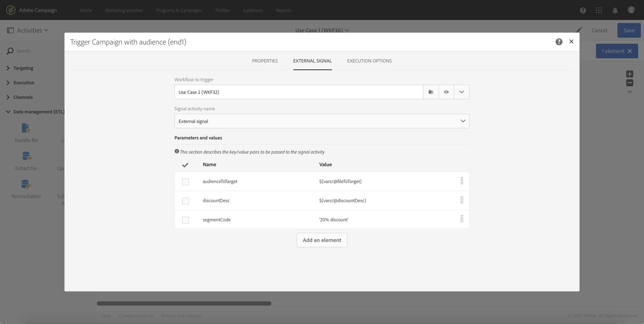This screenshot has height=324, width=644.
Task: Select the Transfer file activity icon
Action: pyautogui.click(x=26, y=128)
